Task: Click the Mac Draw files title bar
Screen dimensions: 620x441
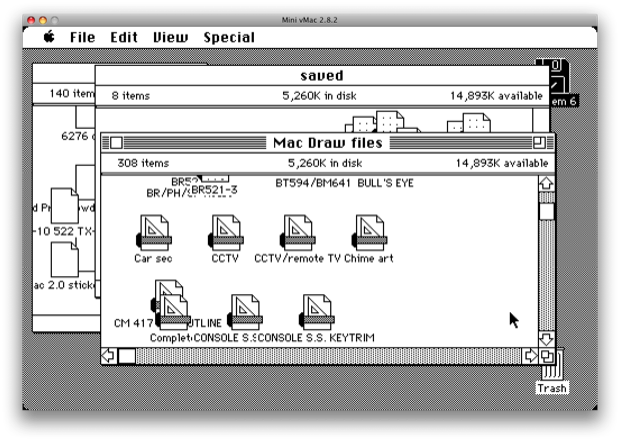Action: tap(328, 143)
